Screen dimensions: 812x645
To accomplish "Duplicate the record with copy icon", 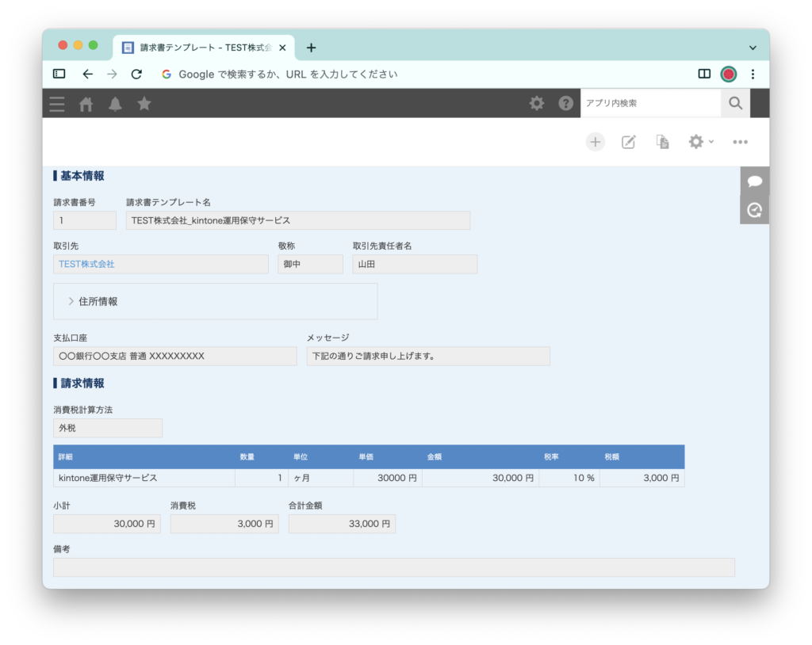I will click(662, 142).
